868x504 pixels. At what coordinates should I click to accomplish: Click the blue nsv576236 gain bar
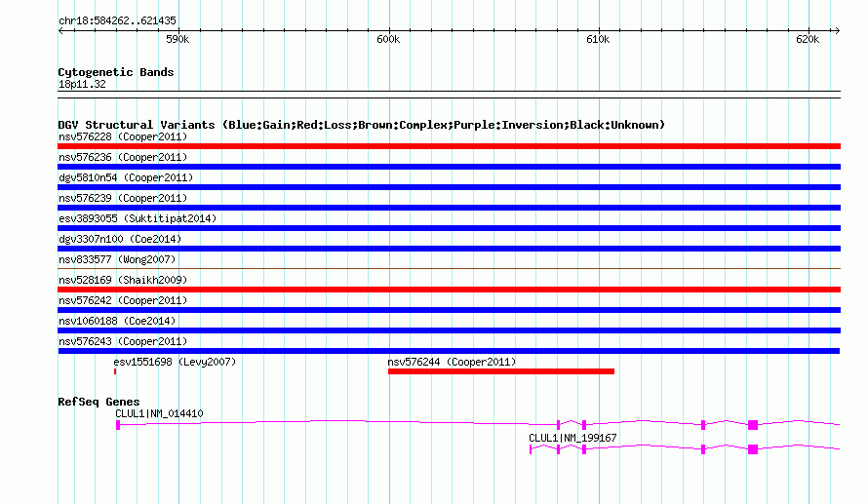click(x=449, y=167)
